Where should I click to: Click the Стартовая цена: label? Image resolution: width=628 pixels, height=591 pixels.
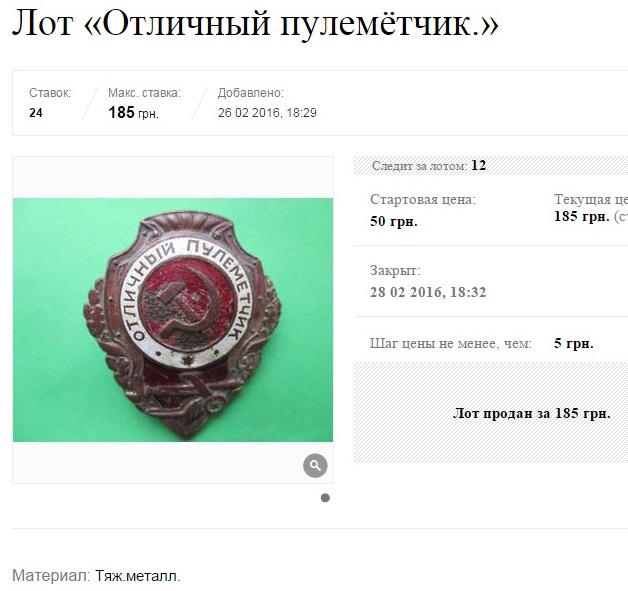(x=423, y=199)
